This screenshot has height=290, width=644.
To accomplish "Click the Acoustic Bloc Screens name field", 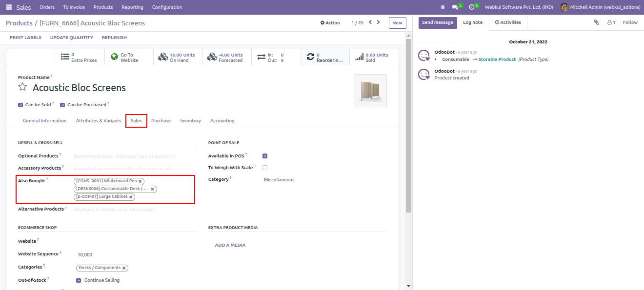I will coord(79,88).
